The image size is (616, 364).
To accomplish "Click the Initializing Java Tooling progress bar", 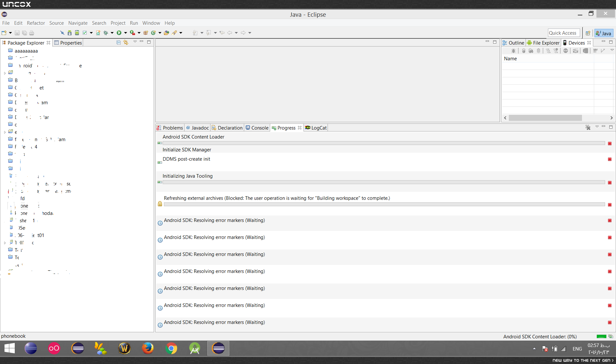I will [x=384, y=182].
